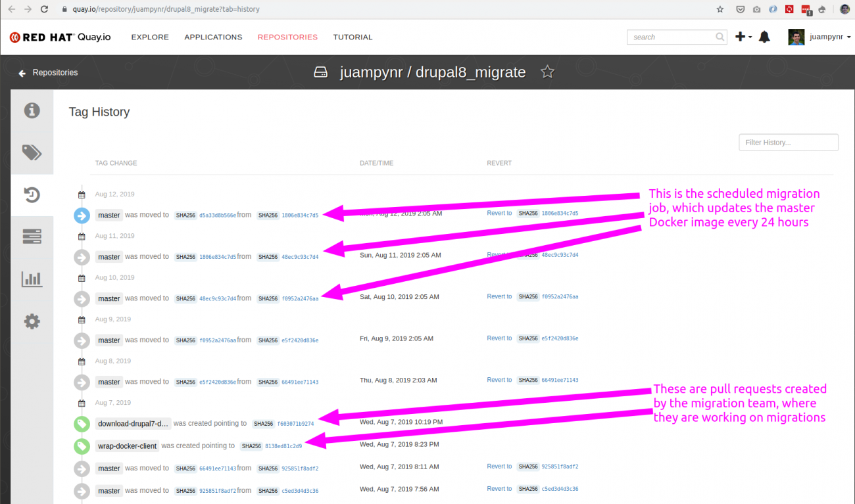Click the REVERT column header
This screenshot has width=855, height=504.
[499, 163]
